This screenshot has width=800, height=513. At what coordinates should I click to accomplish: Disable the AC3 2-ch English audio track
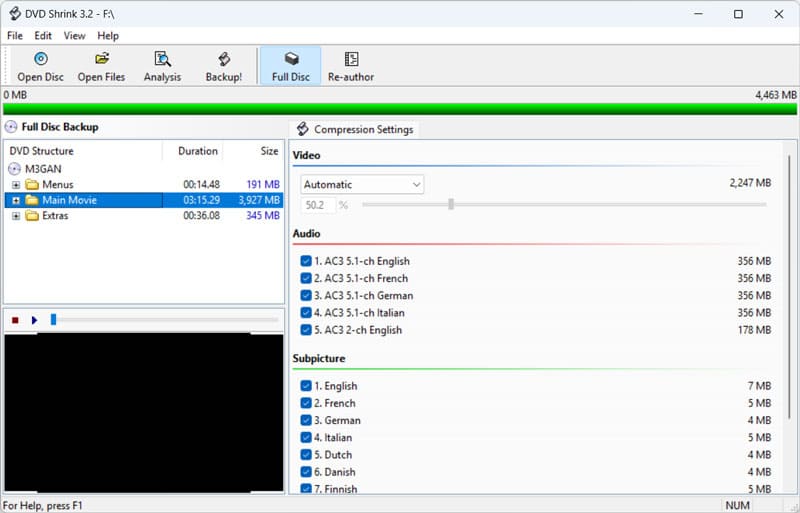pyautogui.click(x=306, y=330)
